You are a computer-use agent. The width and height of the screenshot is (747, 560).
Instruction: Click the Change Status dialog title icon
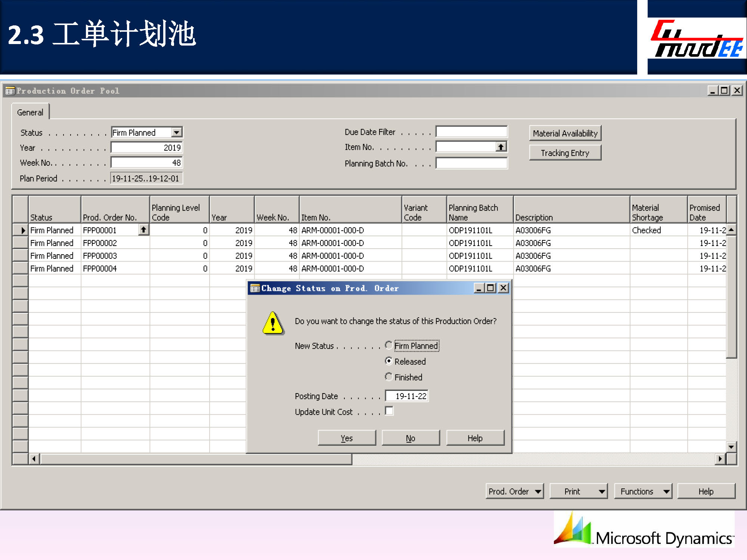[x=255, y=288]
